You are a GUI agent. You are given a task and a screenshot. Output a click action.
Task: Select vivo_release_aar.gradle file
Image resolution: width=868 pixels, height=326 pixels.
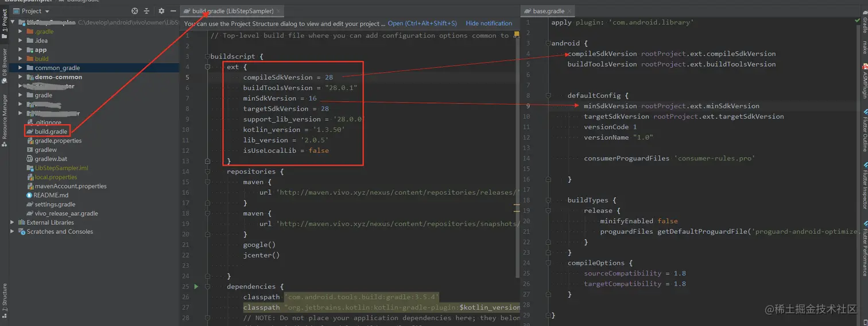click(62, 213)
